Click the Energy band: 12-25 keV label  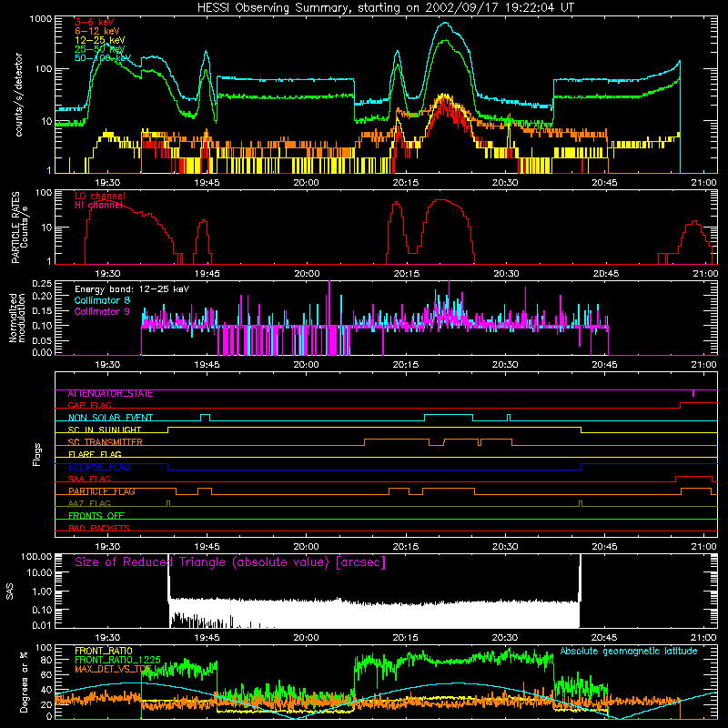coord(132,289)
